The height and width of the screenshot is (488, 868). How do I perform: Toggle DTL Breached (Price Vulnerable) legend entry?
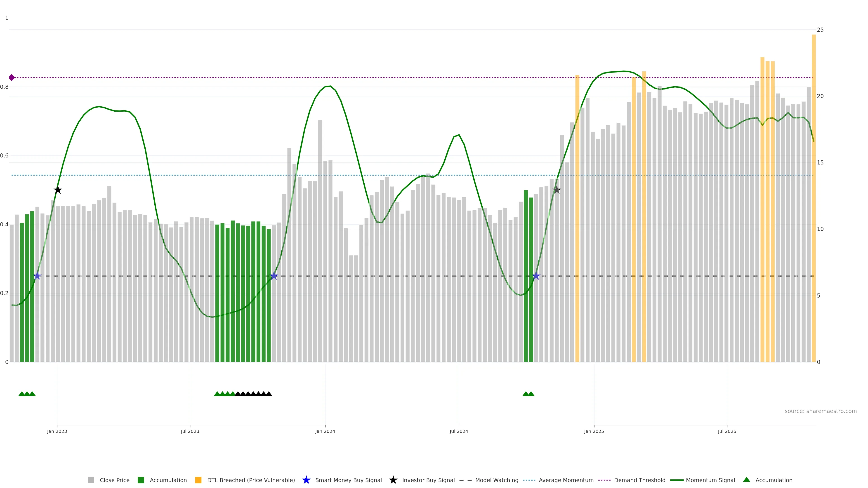pos(251,480)
